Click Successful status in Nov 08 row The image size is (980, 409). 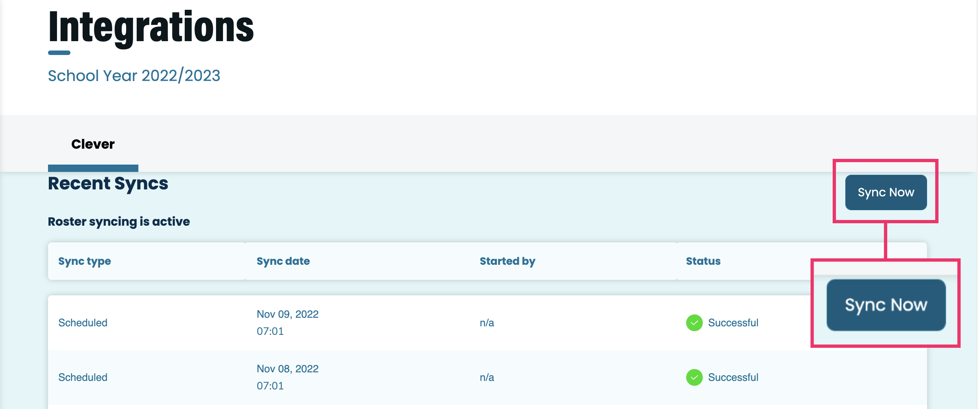[x=733, y=377]
